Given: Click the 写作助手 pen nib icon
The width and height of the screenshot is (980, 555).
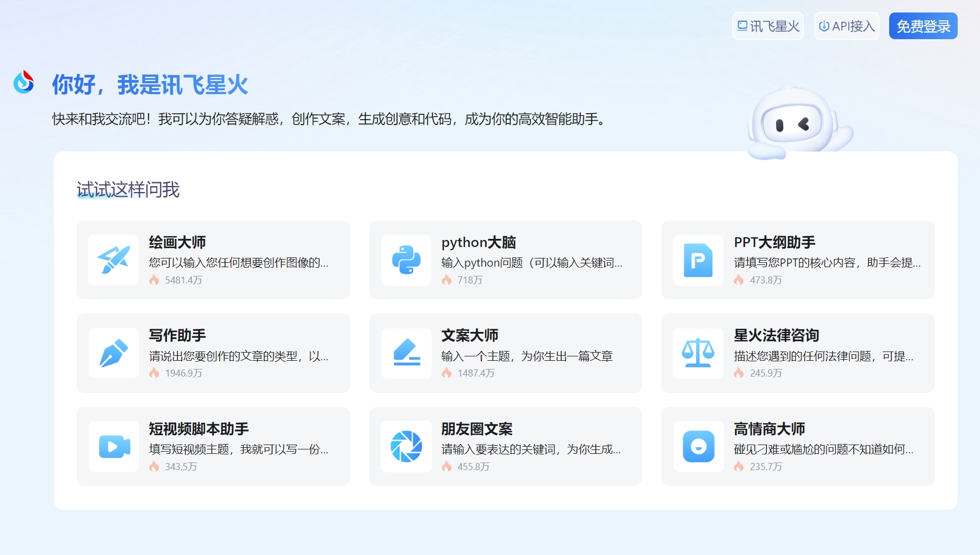Looking at the screenshot, I should 114,353.
